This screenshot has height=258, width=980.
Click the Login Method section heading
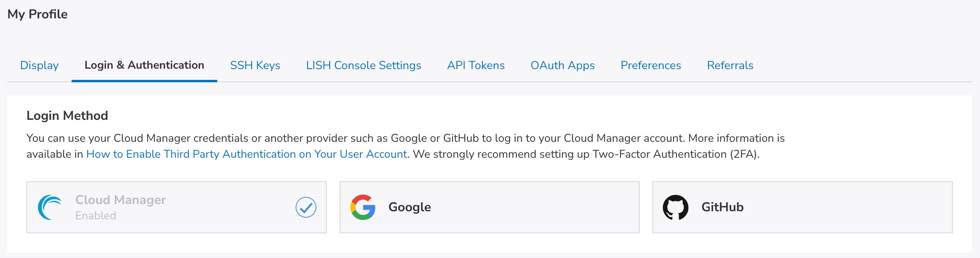click(67, 116)
